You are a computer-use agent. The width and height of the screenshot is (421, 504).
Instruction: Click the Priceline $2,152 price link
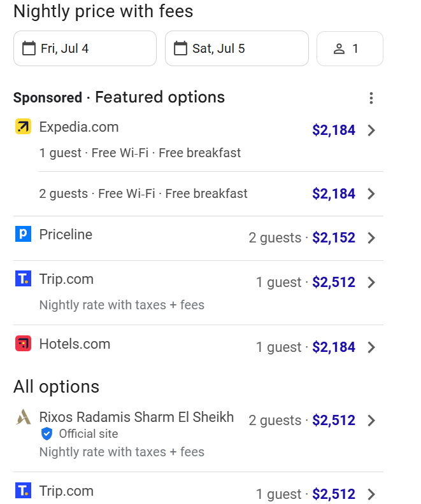tap(334, 238)
